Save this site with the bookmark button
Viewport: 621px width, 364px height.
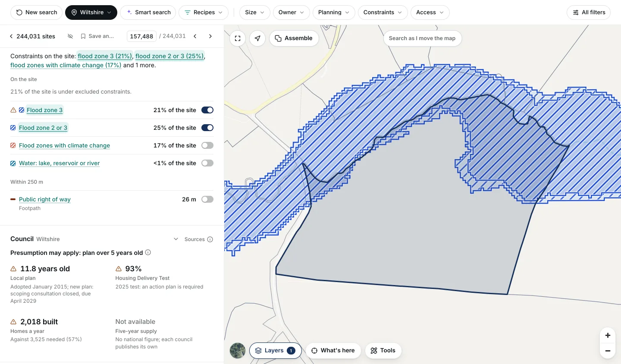[x=97, y=36]
